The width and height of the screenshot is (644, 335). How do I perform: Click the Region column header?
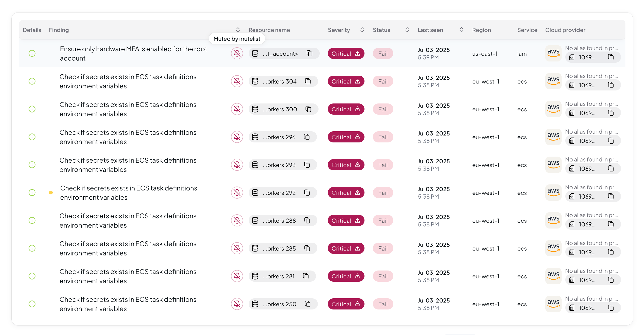(x=481, y=30)
